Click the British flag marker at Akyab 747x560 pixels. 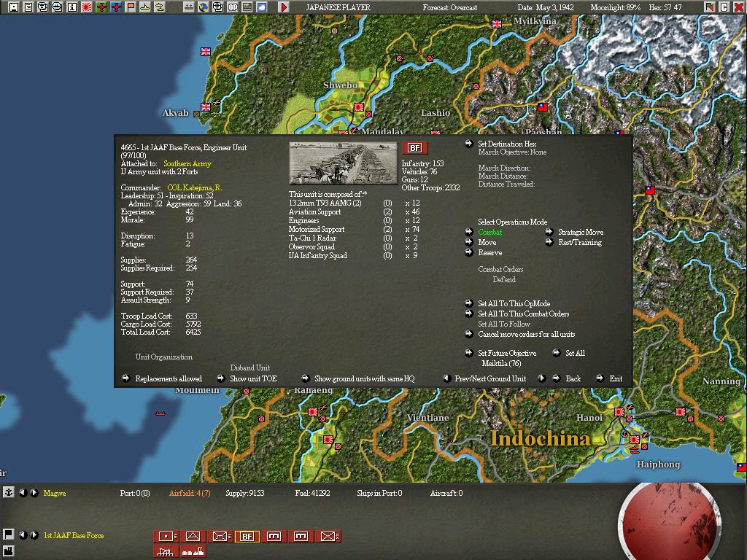coord(205,107)
